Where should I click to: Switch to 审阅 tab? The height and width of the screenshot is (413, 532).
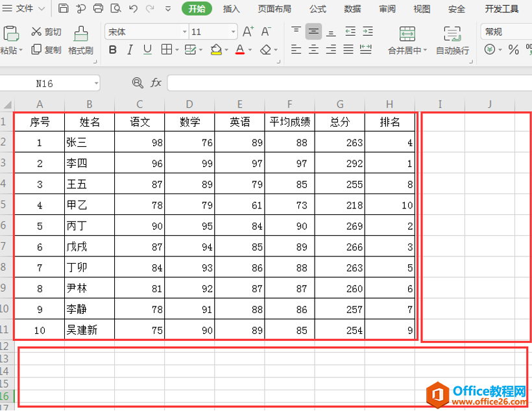click(x=387, y=9)
